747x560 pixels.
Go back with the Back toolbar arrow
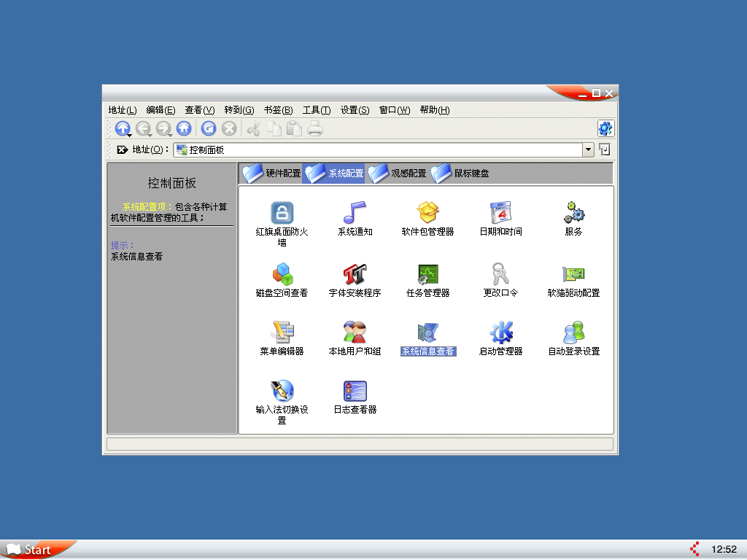(143, 128)
